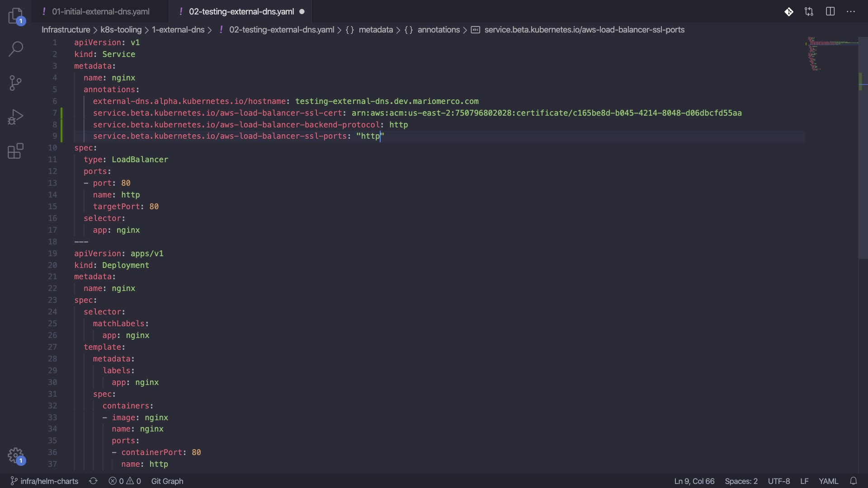Screen dimensions: 868x488
Task: Click the Open Changes compare icon
Action: pyautogui.click(x=809, y=12)
